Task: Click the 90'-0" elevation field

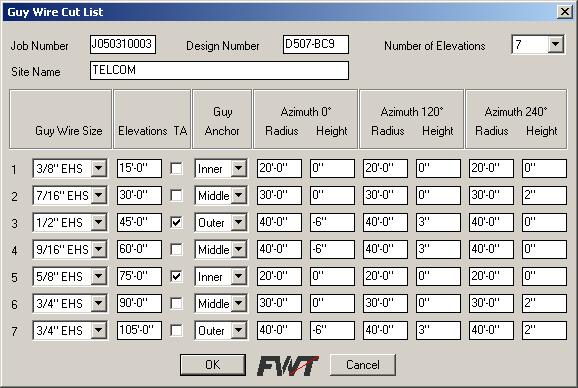Action: 139,303
